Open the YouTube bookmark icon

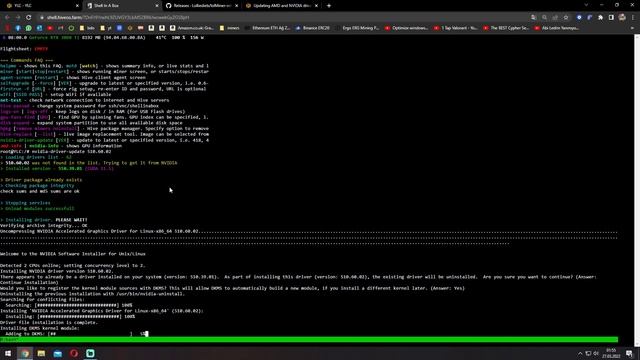[50, 28]
